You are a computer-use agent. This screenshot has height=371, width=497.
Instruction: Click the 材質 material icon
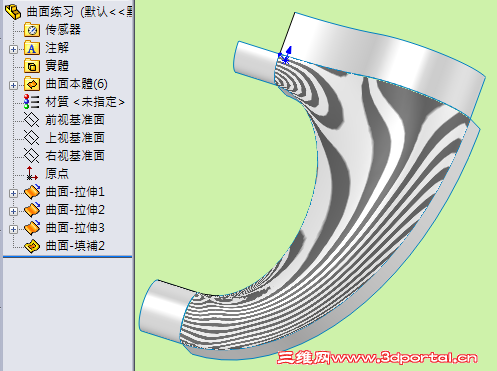point(32,102)
